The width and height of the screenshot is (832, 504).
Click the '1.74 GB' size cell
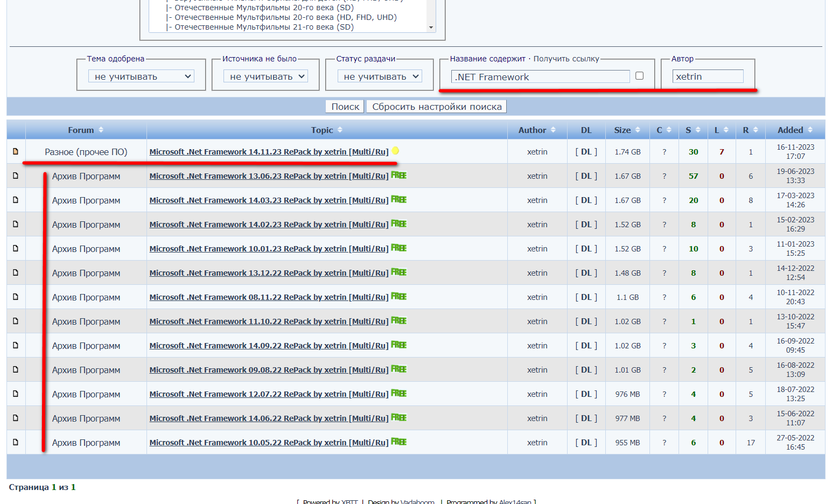627,152
